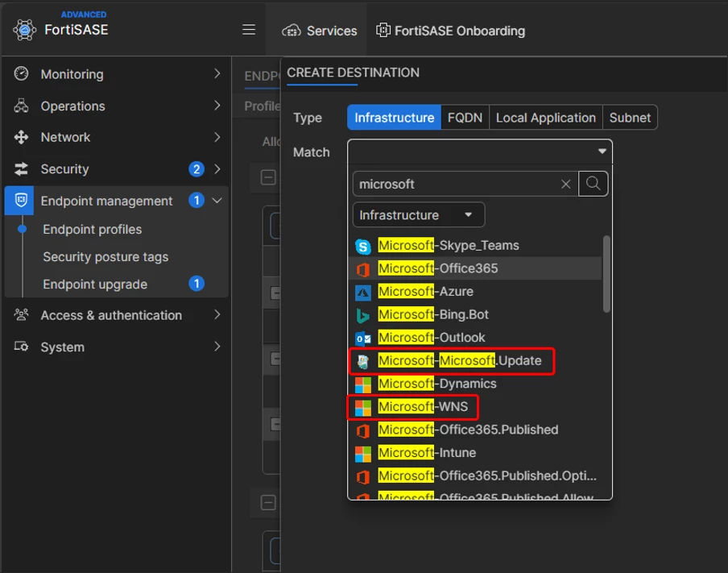Select Microsoft-WNS from the list
This screenshot has width=728, height=573.
475,406
